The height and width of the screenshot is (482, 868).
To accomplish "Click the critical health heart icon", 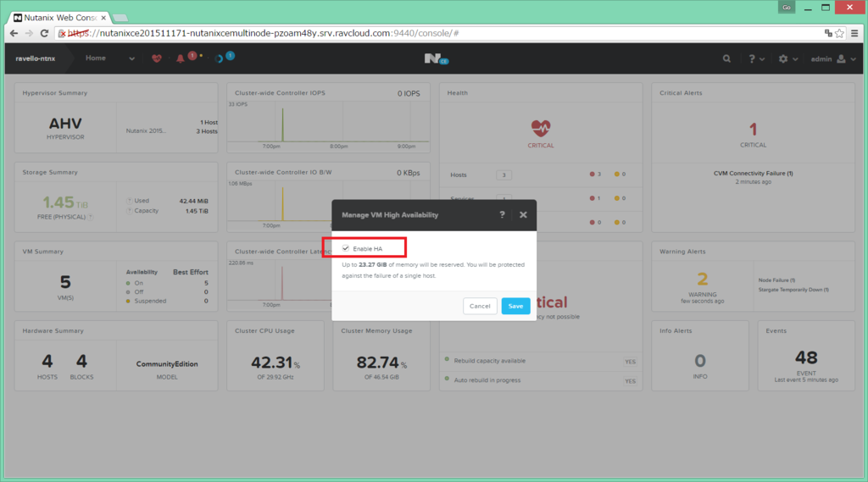I will coord(541,129).
